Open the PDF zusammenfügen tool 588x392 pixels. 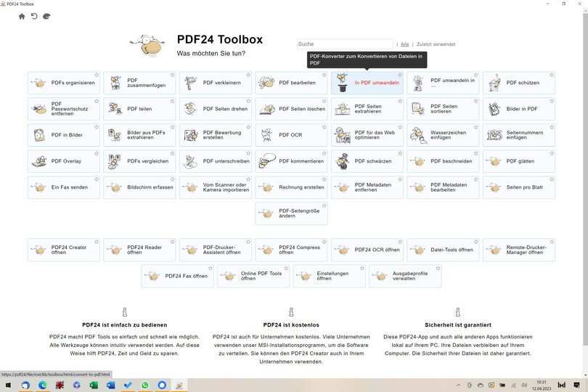[139, 83]
